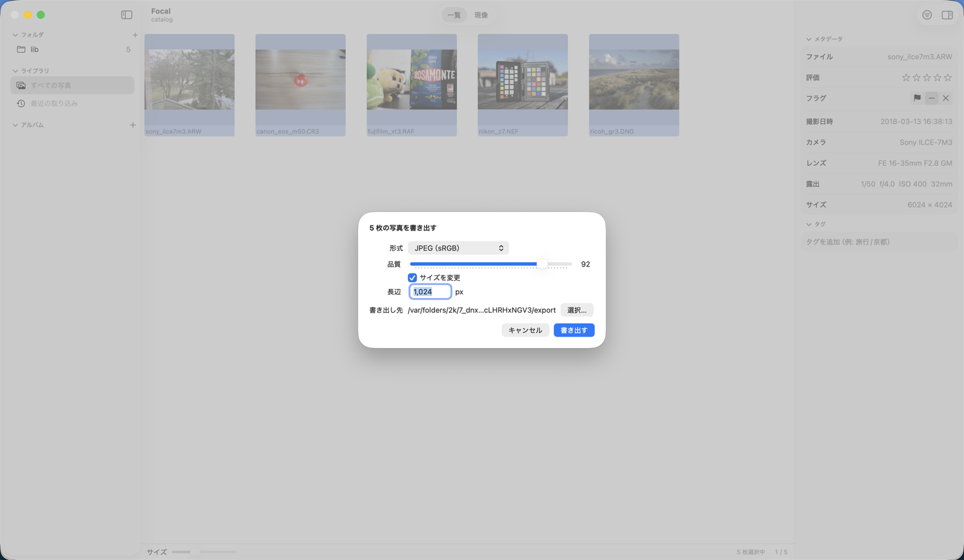Click 選択... to choose export destination

point(576,310)
